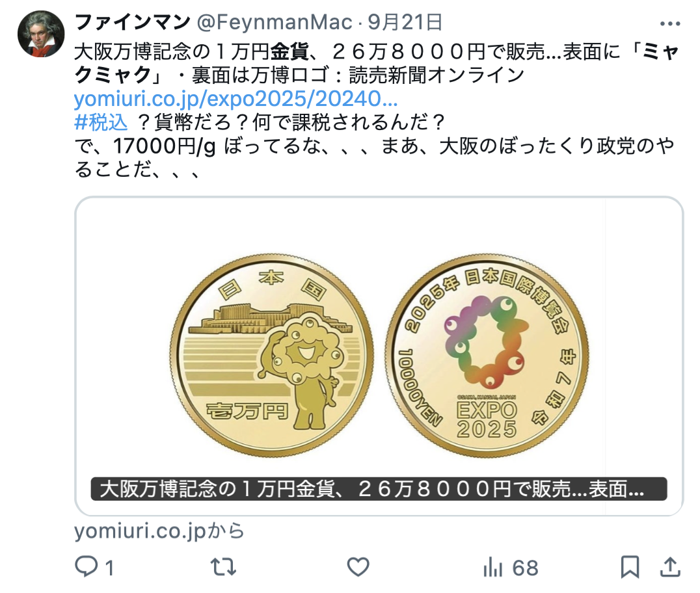Open the Beethoven profile avatar

pyautogui.click(x=41, y=34)
